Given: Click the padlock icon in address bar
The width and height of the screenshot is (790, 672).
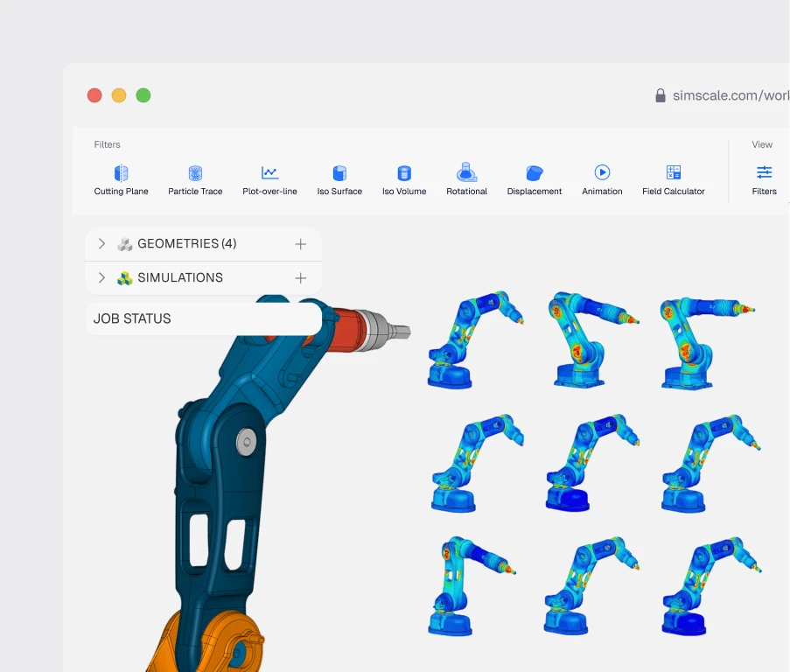Looking at the screenshot, I should point(660,95).
